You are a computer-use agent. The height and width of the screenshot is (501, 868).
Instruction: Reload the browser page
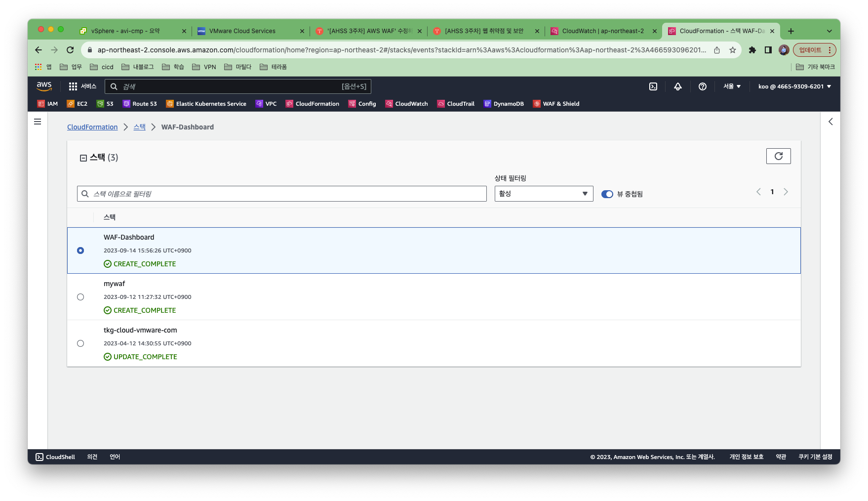70,50
